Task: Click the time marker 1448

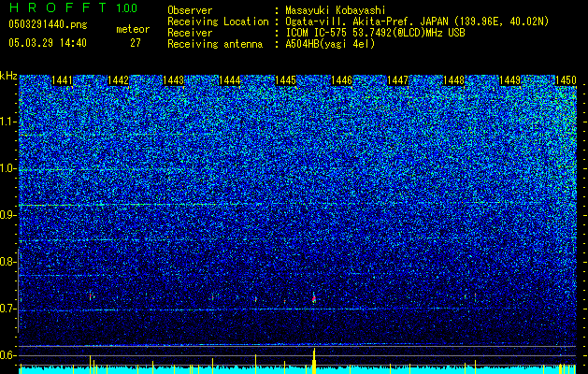Action: 453,80
